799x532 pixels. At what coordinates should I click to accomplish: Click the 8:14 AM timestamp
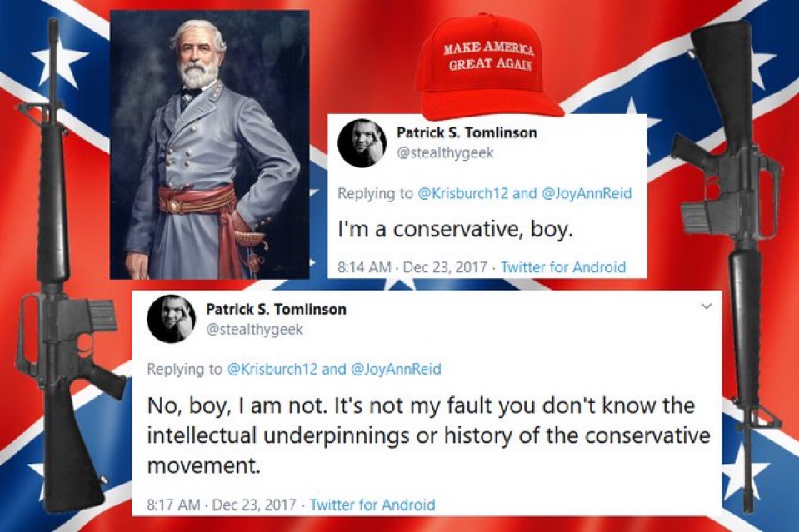coord(364,267)
